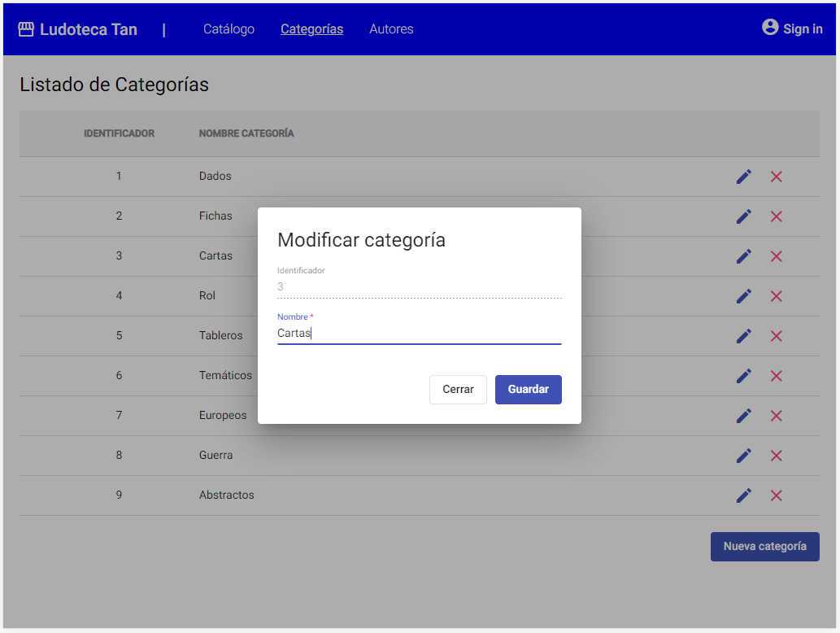Click the edit pencil icon for Dados
This screenshot has height=633, width=840.
pos(743,176)
